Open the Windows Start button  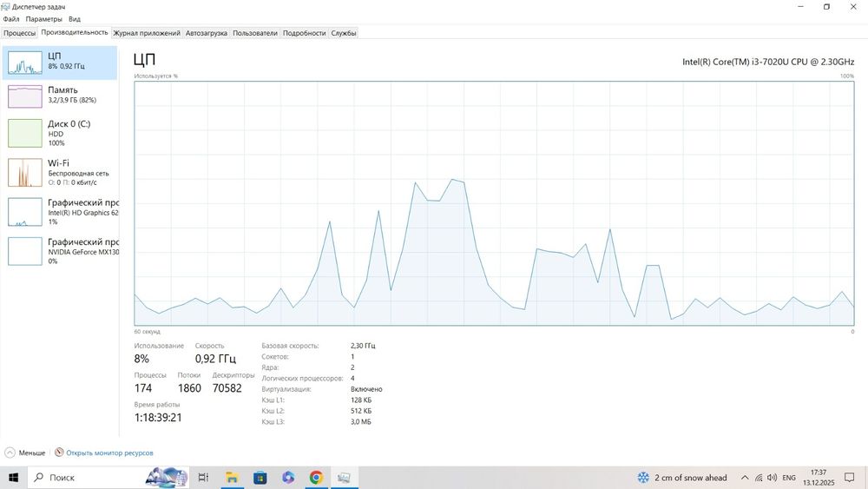point(13,478)
